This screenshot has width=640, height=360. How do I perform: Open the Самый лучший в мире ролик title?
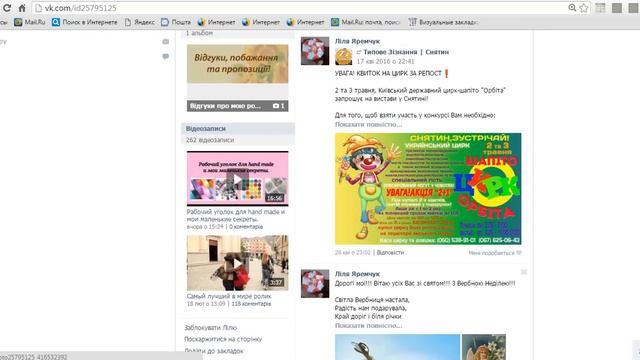pos(229,296)
